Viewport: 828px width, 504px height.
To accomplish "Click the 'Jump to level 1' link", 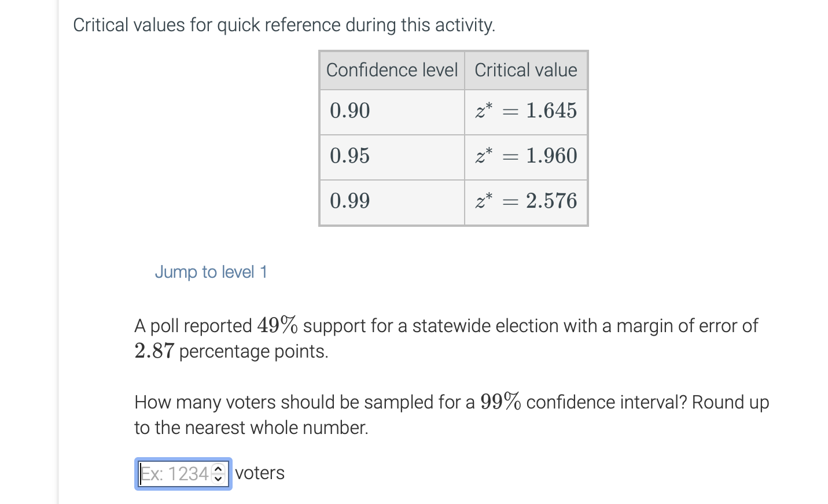I will tap(211, 272).
